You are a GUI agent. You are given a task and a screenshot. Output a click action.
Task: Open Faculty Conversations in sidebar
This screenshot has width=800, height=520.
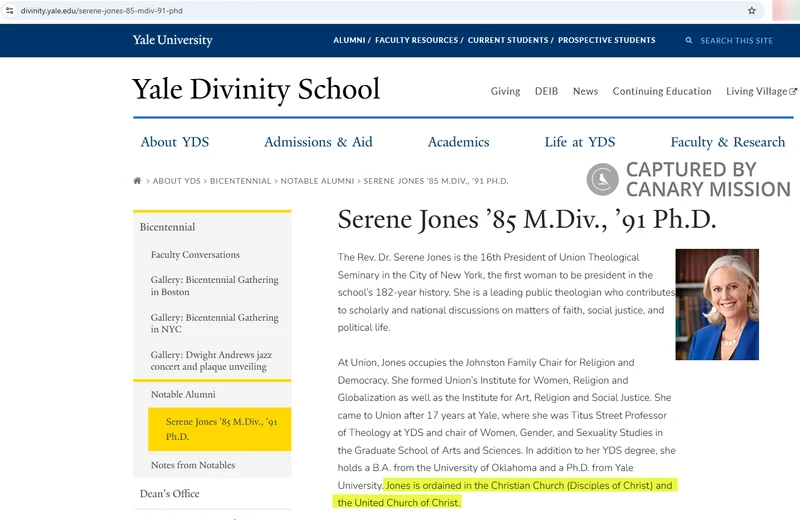click(x=195, y=255)
